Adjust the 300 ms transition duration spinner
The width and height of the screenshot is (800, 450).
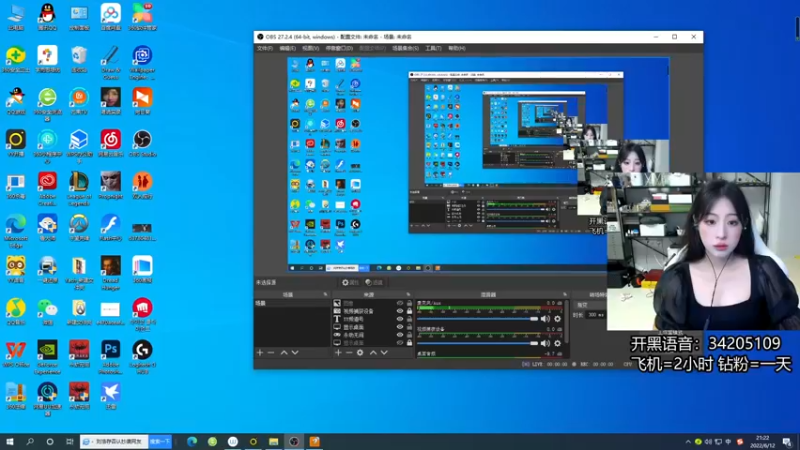(x=595, y=315)
